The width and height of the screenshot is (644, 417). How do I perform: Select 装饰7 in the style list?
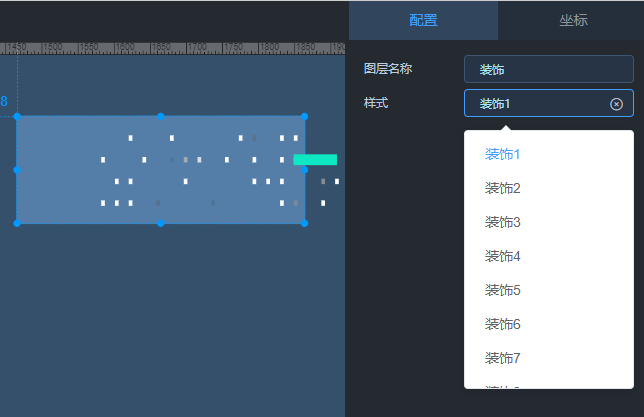tap(503, 358)
